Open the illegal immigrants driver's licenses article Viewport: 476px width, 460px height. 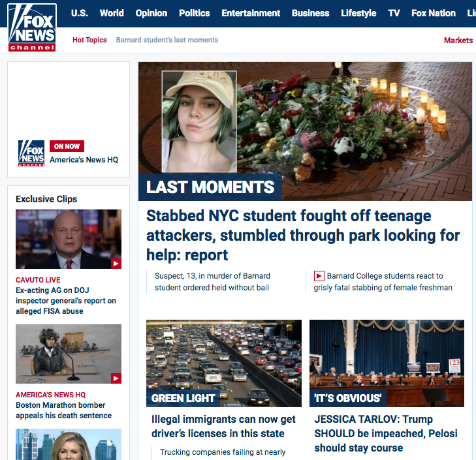(x=223, y=426)
